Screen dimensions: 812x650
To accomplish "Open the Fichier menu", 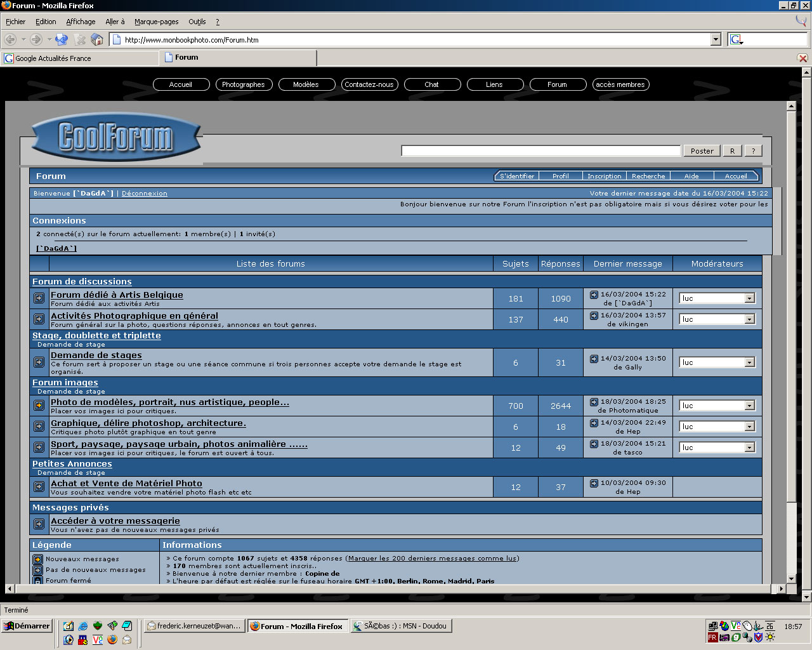I will coord(15,22).
